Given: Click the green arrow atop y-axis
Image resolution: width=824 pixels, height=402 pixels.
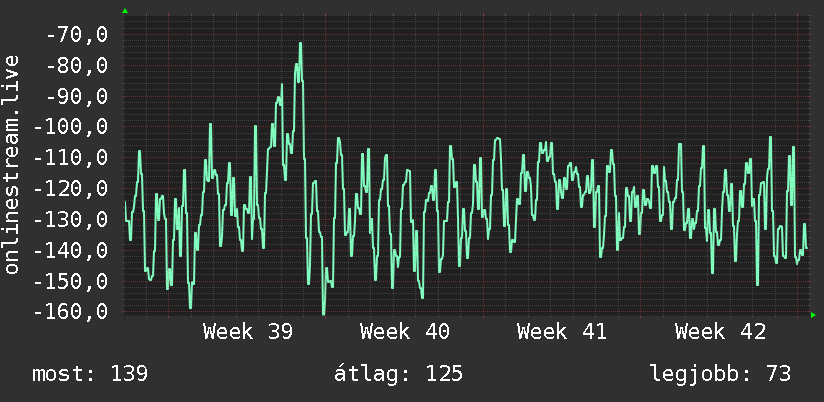Looking at the screenshot, I should click(x=125, y=11).
